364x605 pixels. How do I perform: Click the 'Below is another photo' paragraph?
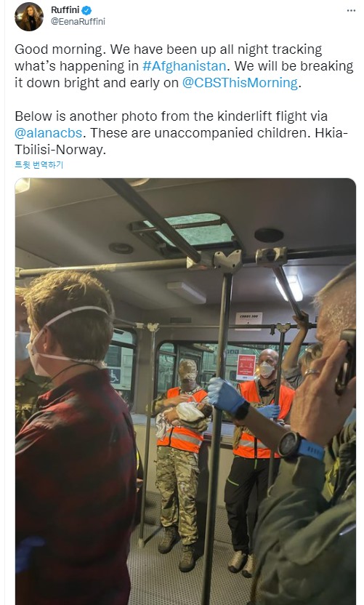click(181, 133)
